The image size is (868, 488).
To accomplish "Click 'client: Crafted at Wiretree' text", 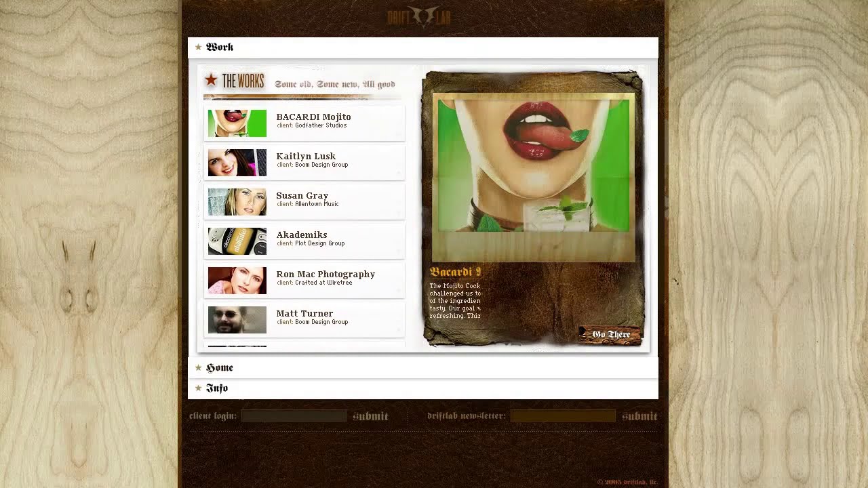I will 315,283.
